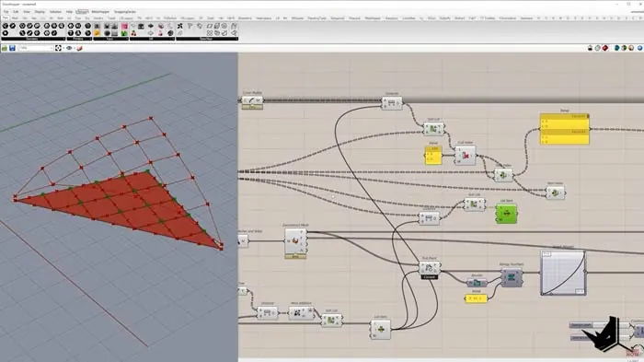This screenshot has width=644, height=362.
Task: Click the black Closest label under Pull Point
Action: click(430, 277)
